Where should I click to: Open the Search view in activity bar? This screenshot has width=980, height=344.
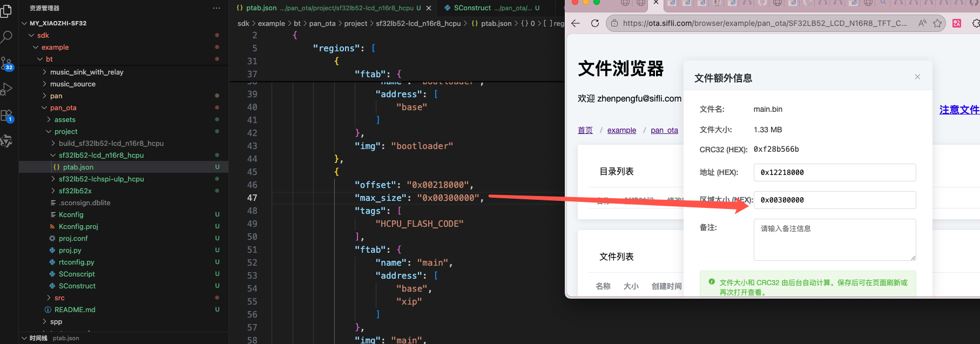pos(6,37)
